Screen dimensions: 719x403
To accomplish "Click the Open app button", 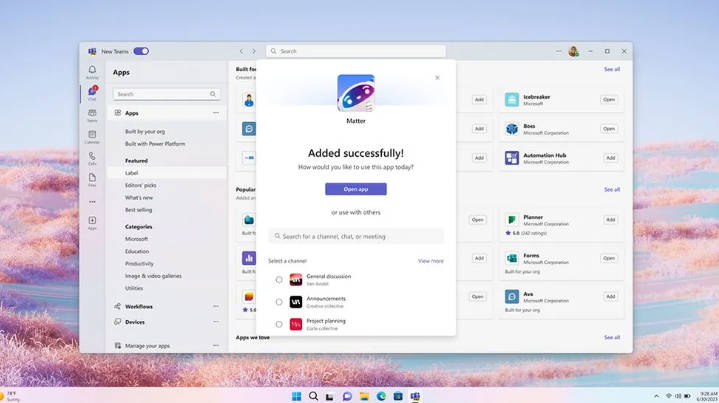I will click(356, 189).
